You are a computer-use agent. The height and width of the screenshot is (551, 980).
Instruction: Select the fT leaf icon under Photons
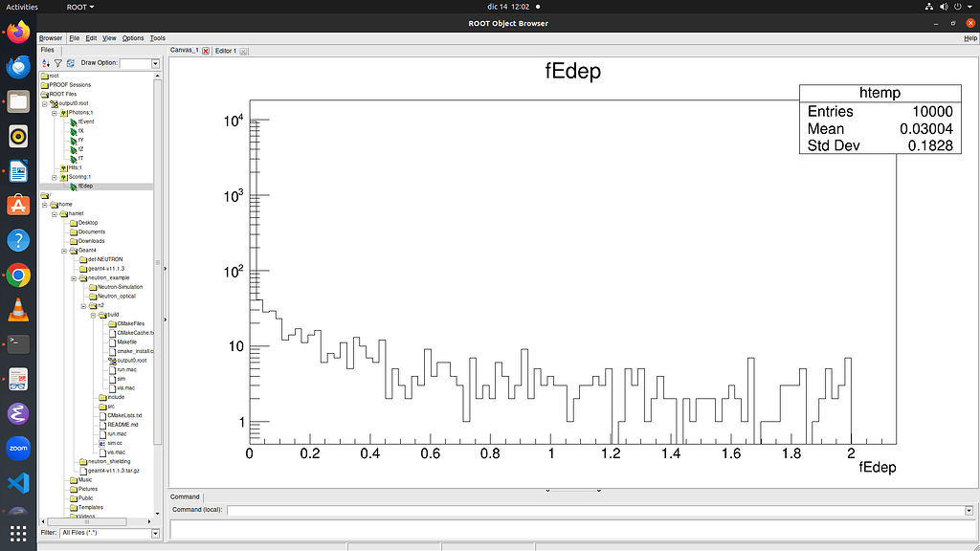(x=74, y=158)
